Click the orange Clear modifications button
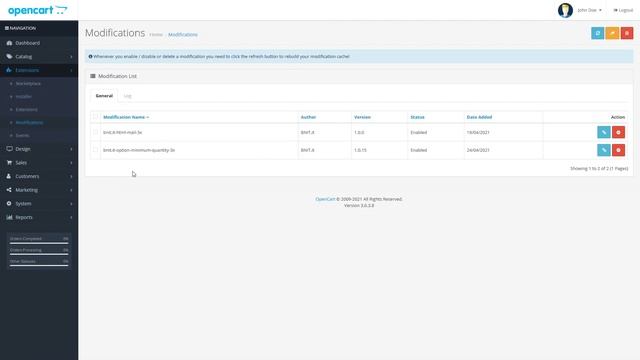Image resolution: width=640 pixels, height=360 pixels. coord(612,33)
